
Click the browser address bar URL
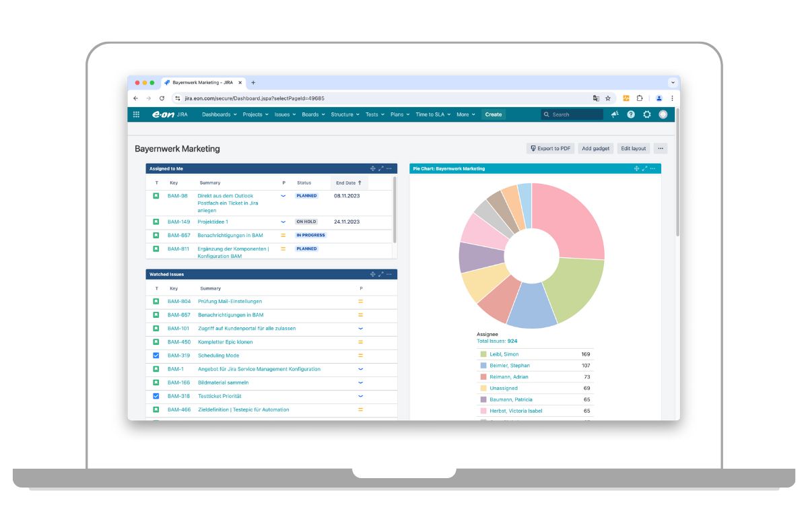click(x=255, y=98)
